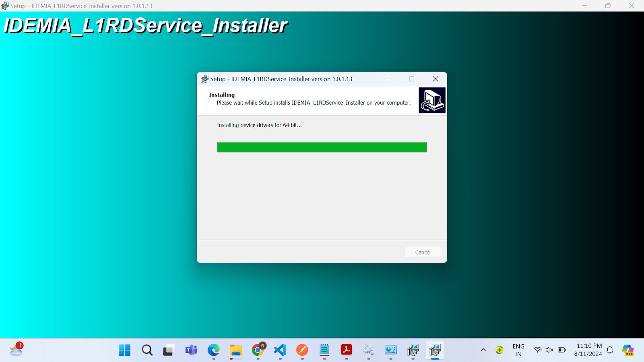This screenshot has height=362, width=644.
Task: Open Copilot preview from taskbar
Action: (x=628, y=350)
